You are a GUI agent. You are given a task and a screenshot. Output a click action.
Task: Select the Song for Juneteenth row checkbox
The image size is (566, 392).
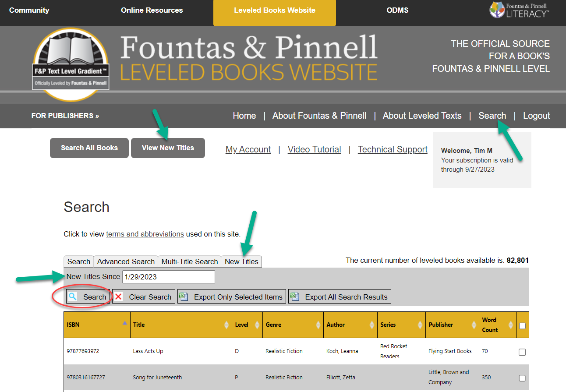coord(522,378)
